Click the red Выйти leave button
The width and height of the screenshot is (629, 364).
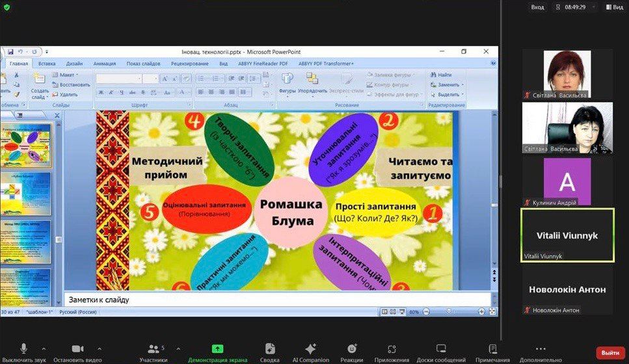click(x=610, y=352)
